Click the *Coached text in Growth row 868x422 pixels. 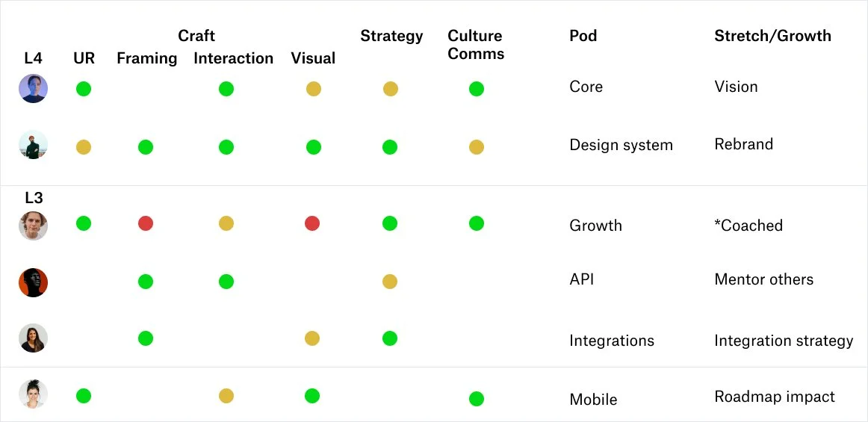tap(748, 226)
